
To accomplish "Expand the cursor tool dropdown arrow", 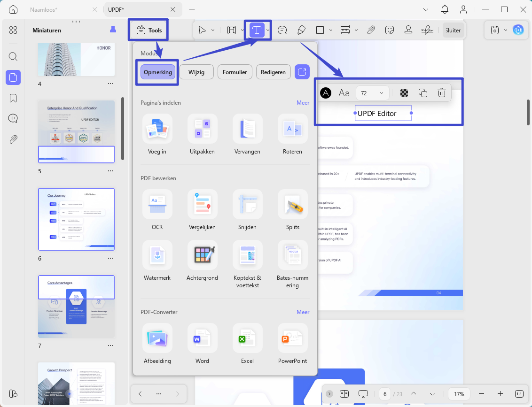I will 213,30.
